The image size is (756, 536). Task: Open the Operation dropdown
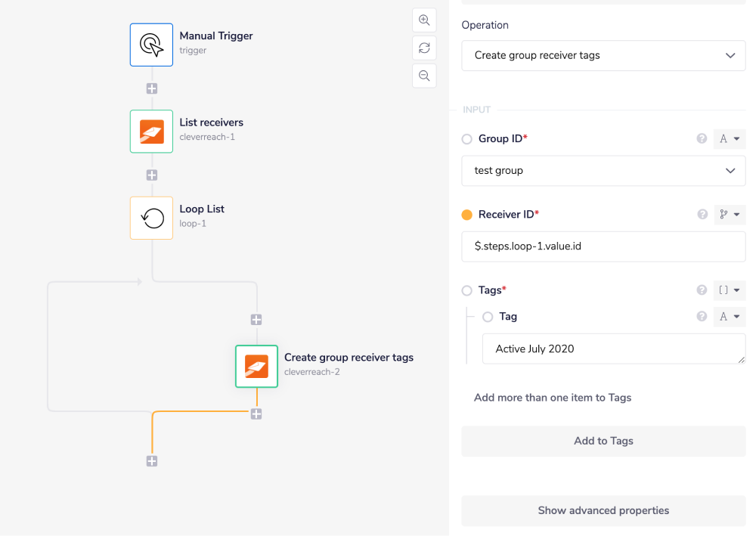coord(603,55)
